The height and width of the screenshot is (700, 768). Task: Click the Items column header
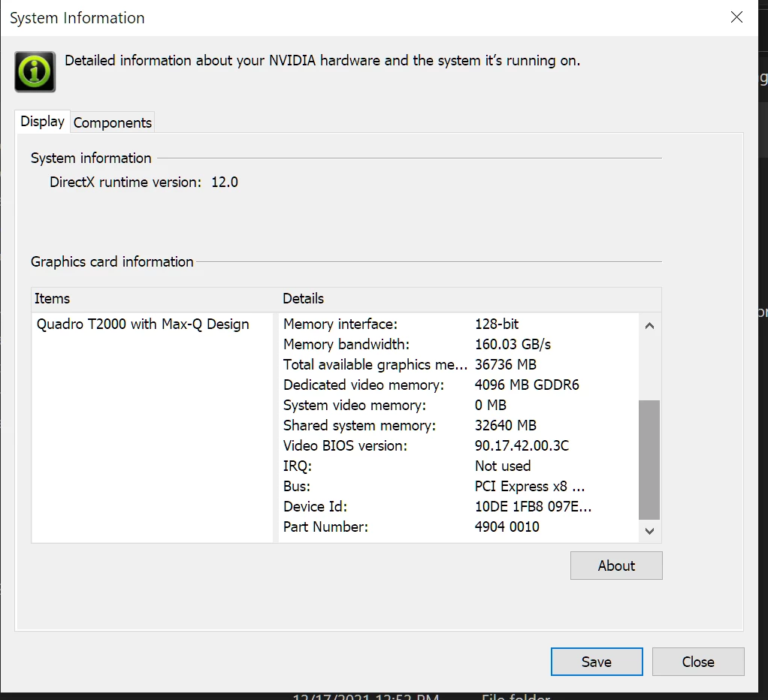coord(154,299)
